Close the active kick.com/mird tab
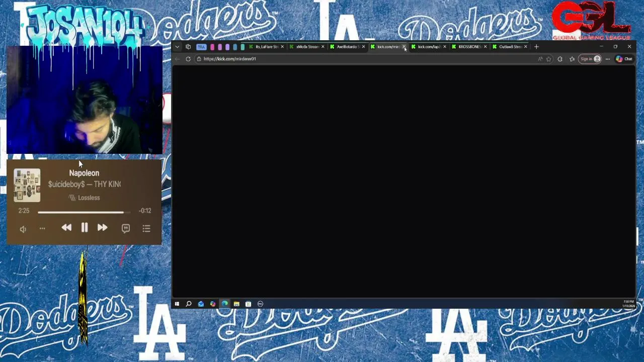The image size is (644, 362). (x=404, y=47)
